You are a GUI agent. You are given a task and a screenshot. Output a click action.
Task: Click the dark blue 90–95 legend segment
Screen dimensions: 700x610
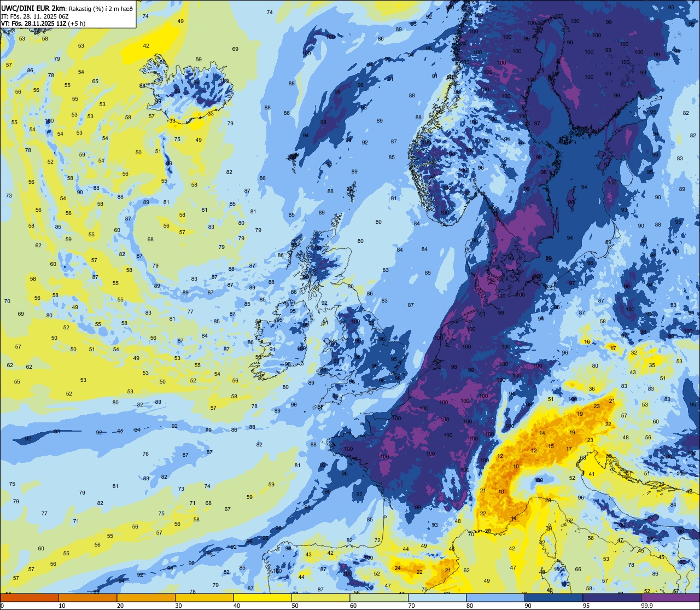point(553,597)
